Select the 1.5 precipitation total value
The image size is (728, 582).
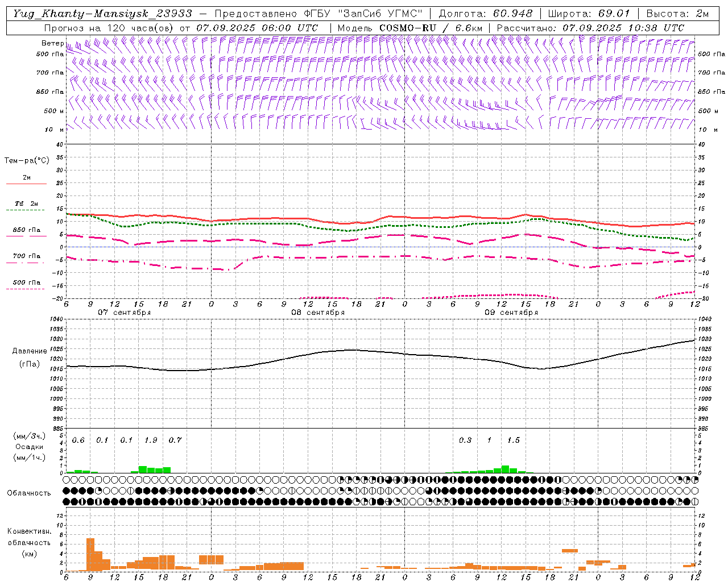click(513, 440)
